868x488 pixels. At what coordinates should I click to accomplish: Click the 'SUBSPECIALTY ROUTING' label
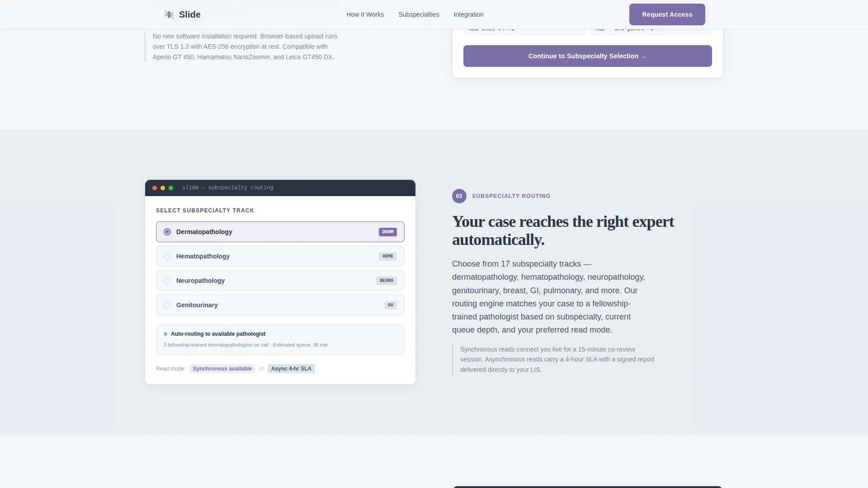511,196
